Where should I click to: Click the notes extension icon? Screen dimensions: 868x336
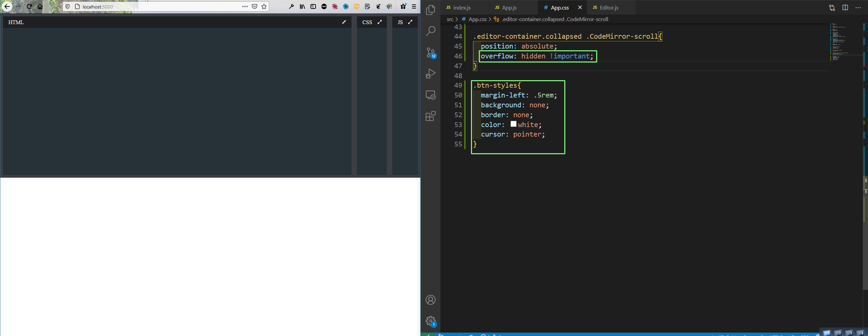pyautogui.click(x=367, y=6)
